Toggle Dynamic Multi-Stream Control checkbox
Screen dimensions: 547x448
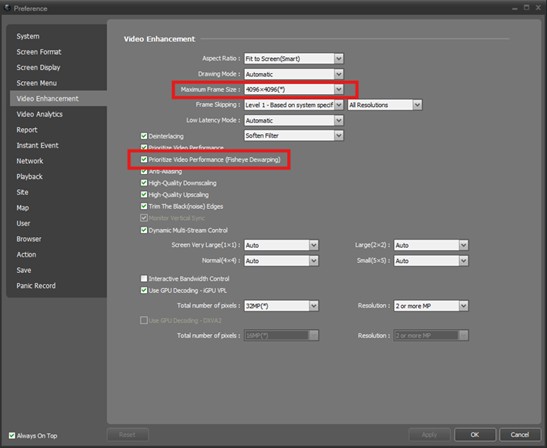click(144, 230)
